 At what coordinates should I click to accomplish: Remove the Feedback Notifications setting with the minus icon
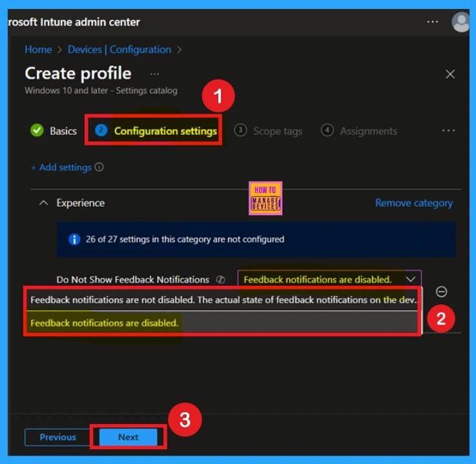tap(441, 291)
